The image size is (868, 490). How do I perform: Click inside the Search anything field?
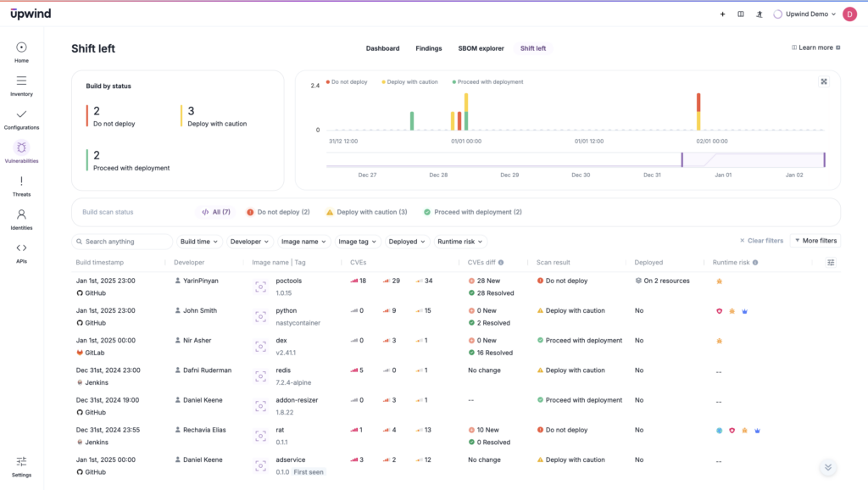click(x=121, y=241)
